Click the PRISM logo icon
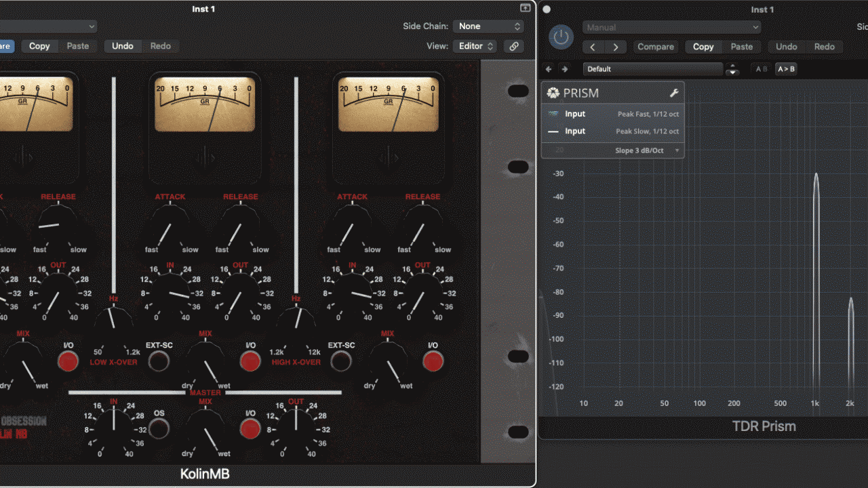 click(553, 93)
